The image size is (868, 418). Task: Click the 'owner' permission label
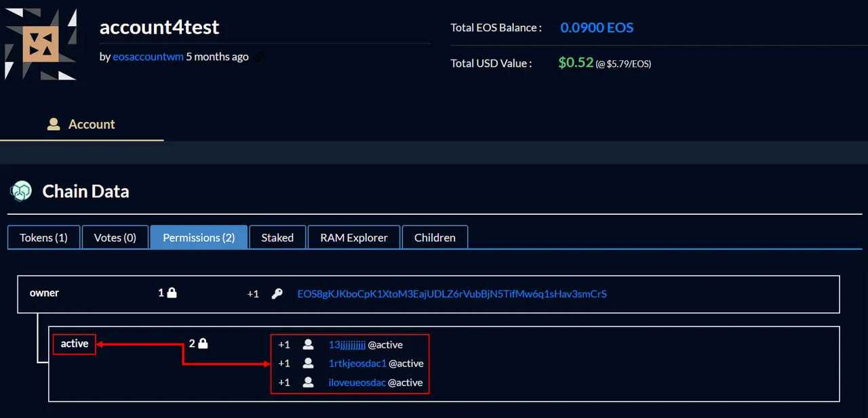click(x=44, y=293)
